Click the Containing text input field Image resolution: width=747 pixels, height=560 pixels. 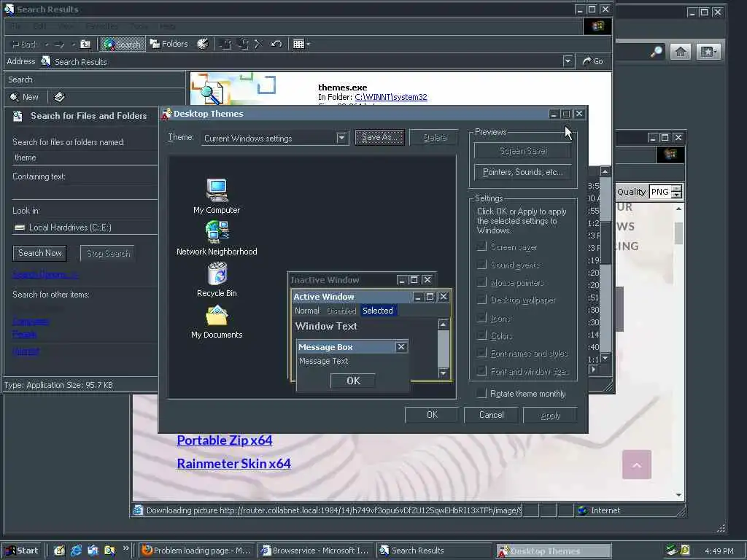(85, 192)
